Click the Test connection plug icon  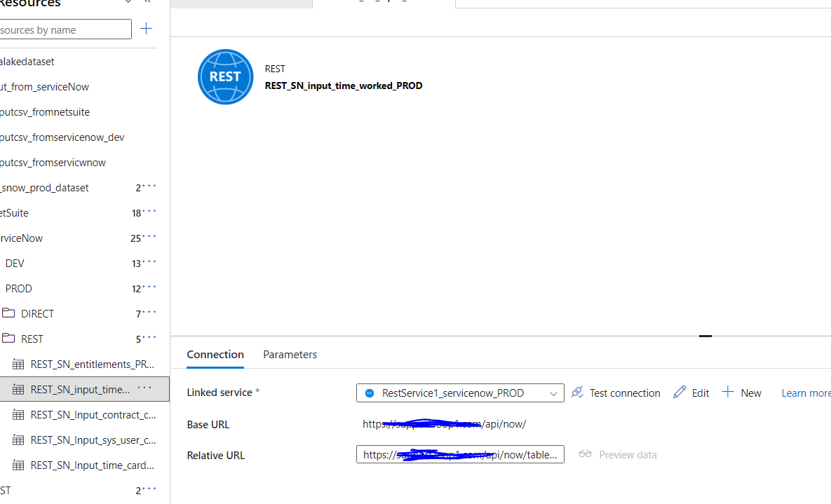tap(577, 392)
